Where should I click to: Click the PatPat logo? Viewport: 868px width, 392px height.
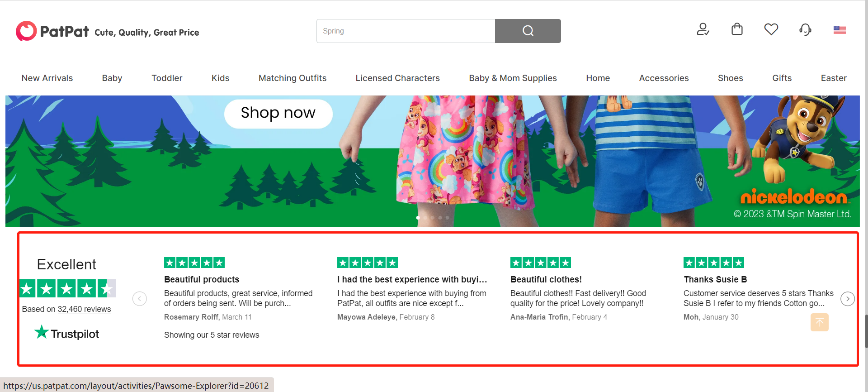(x=52, y=31)
